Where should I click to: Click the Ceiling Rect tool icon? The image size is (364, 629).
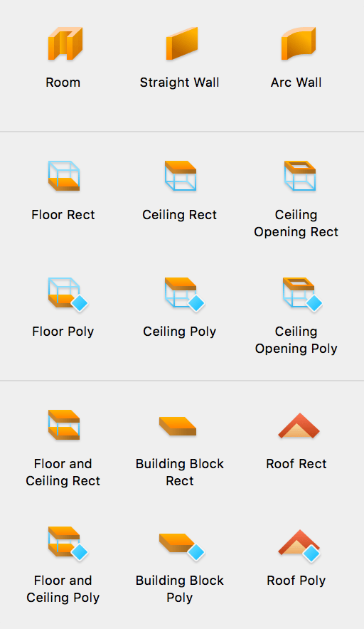pyautogui.click(x=181, y=176)
